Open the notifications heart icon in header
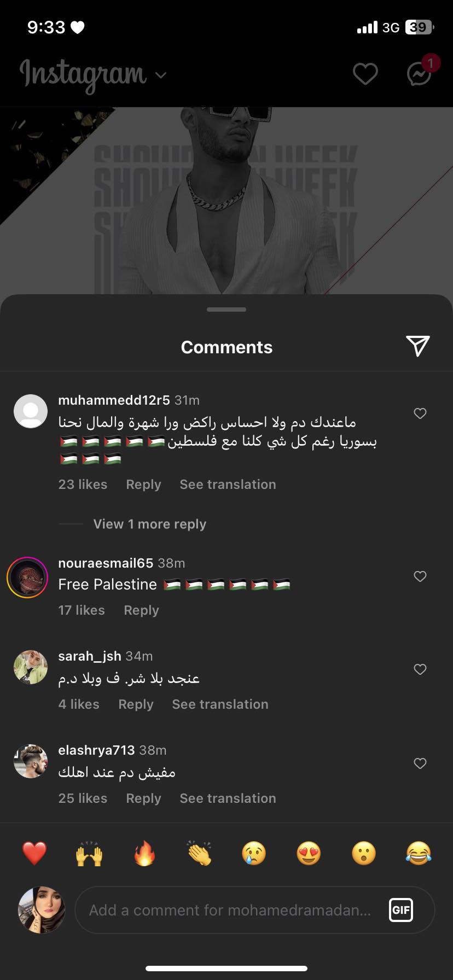The image size is (453, 980). pos(365,74)
